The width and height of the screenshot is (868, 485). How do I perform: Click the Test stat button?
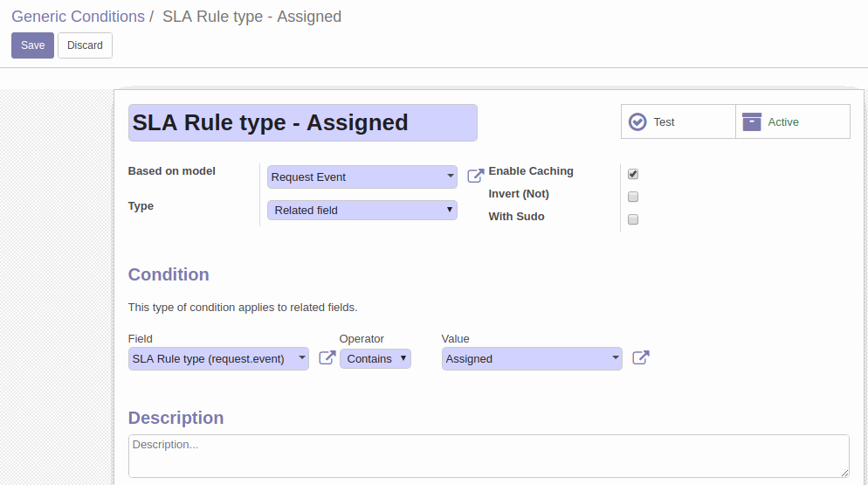pos(679,121)
